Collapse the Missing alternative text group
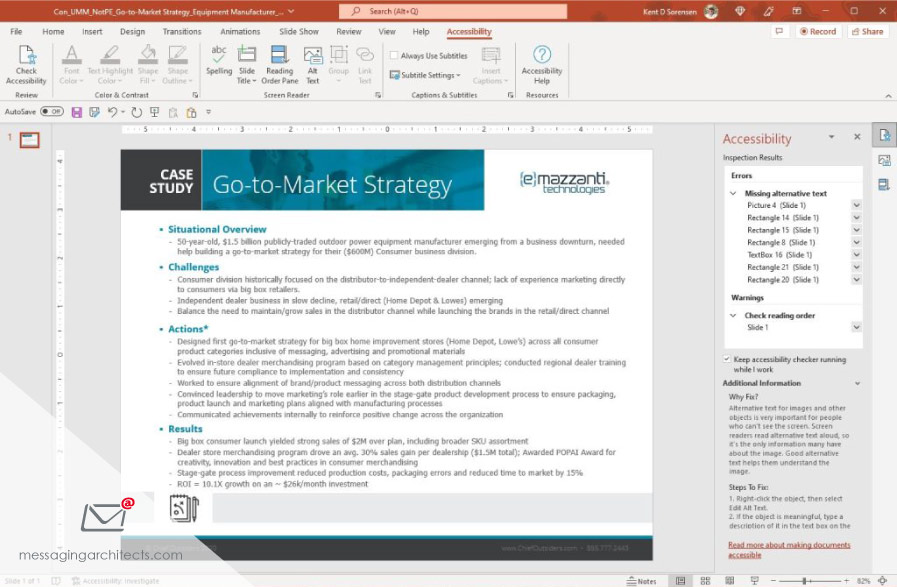This screenshot has height=587, width=897. click(x=734, y=193)
